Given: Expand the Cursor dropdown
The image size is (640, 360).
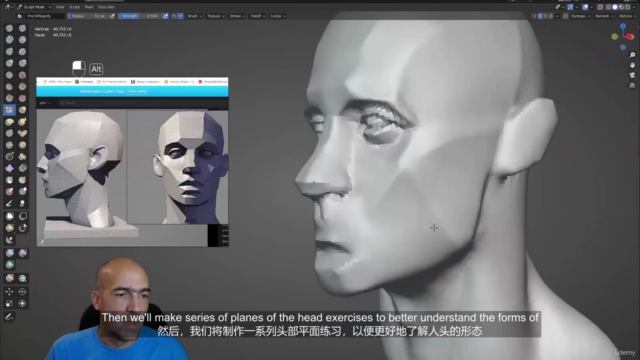Looking at the screenshot, I should click(x=278, y=16).
